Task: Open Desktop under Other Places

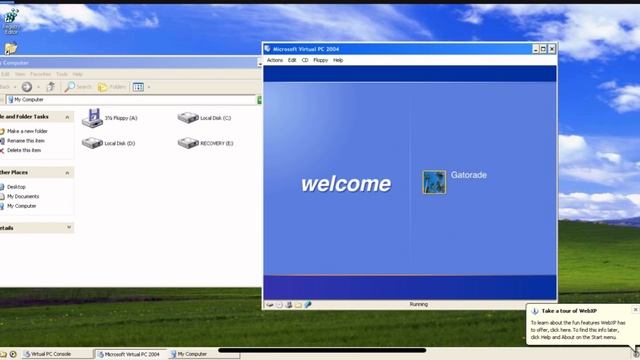Action: pos(16,187)
